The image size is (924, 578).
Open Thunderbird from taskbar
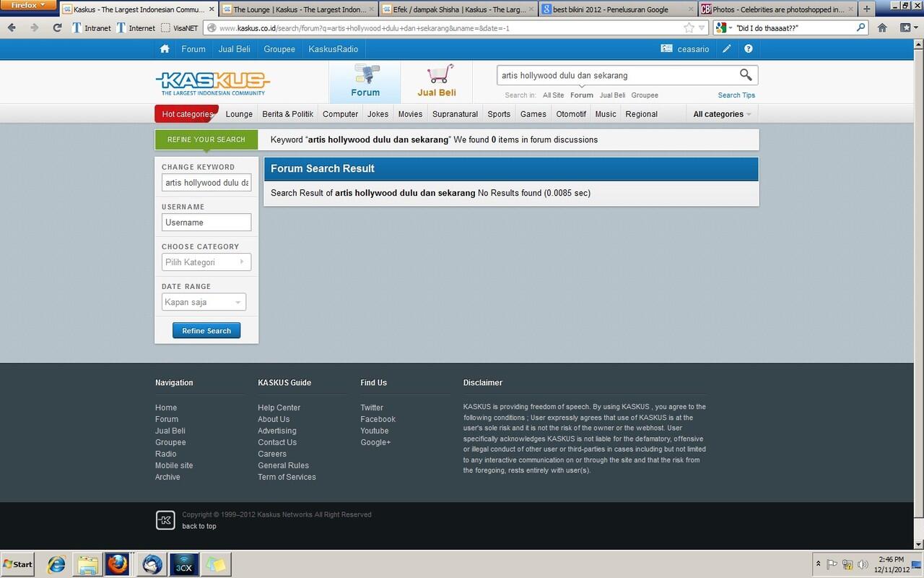pos(152,564)
